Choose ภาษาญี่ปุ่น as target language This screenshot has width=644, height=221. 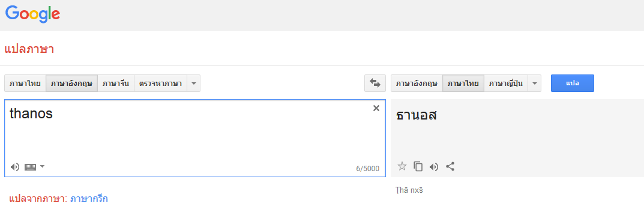point(505,83)
